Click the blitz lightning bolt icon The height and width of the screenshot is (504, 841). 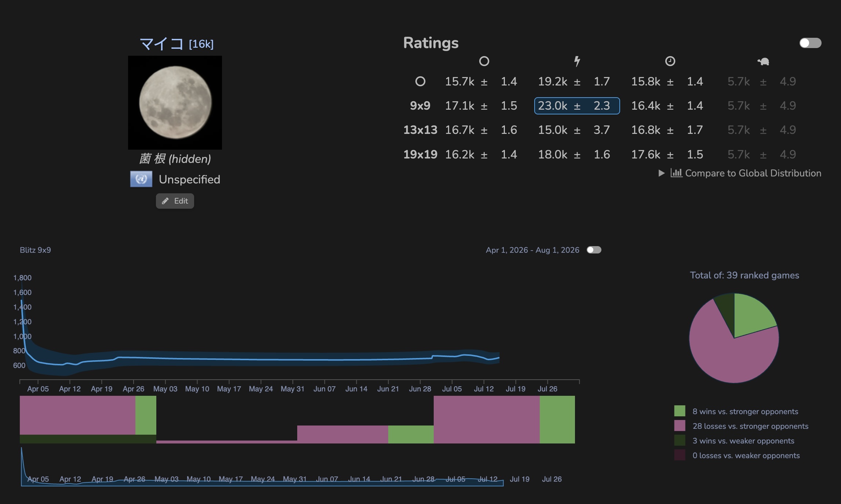tap(577, 61)
